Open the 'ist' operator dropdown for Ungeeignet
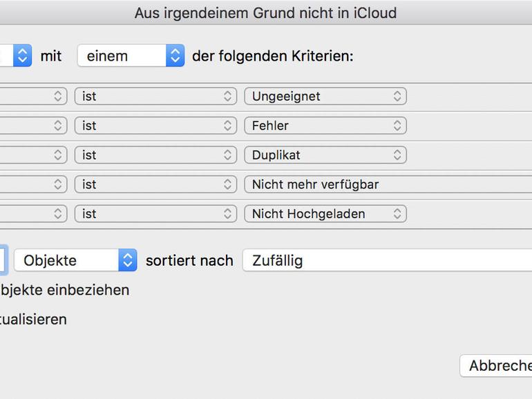 155,96
